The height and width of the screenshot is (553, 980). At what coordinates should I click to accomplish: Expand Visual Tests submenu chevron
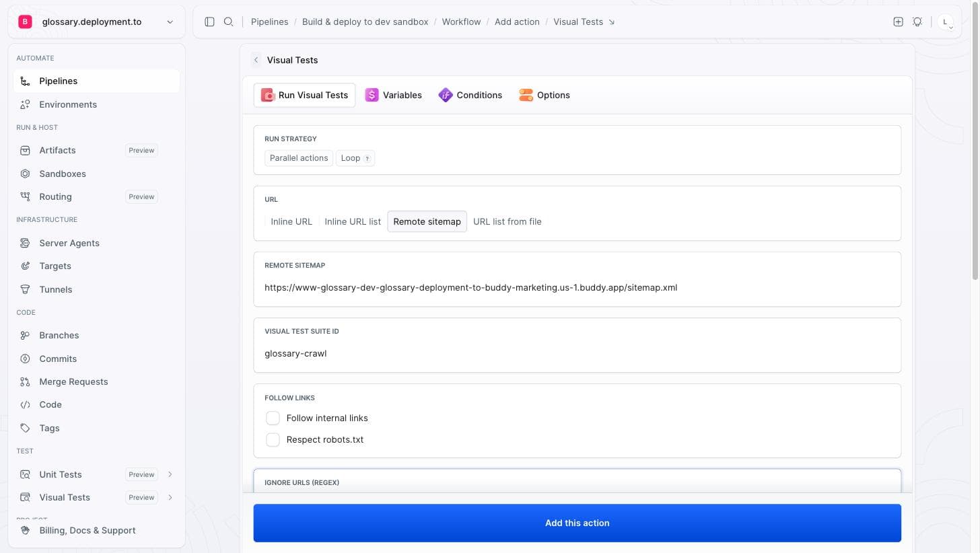(170, 497)
